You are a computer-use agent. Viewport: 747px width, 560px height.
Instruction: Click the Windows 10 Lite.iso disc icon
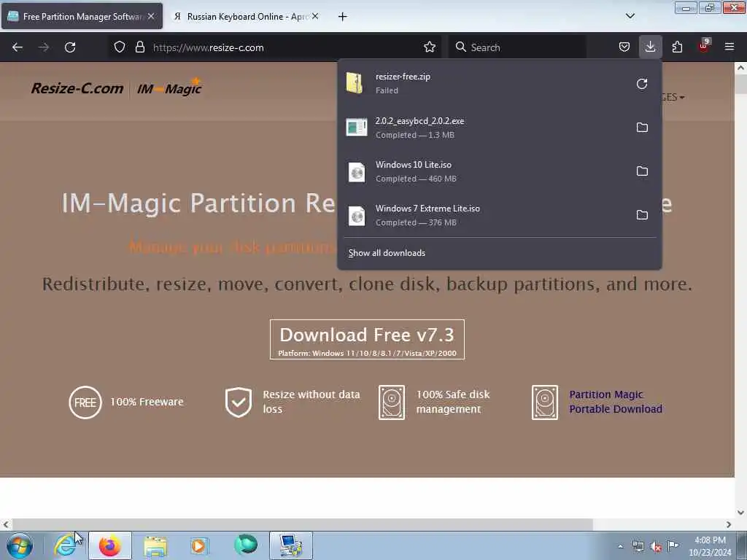pyautogui.click(x=356, y=172)
